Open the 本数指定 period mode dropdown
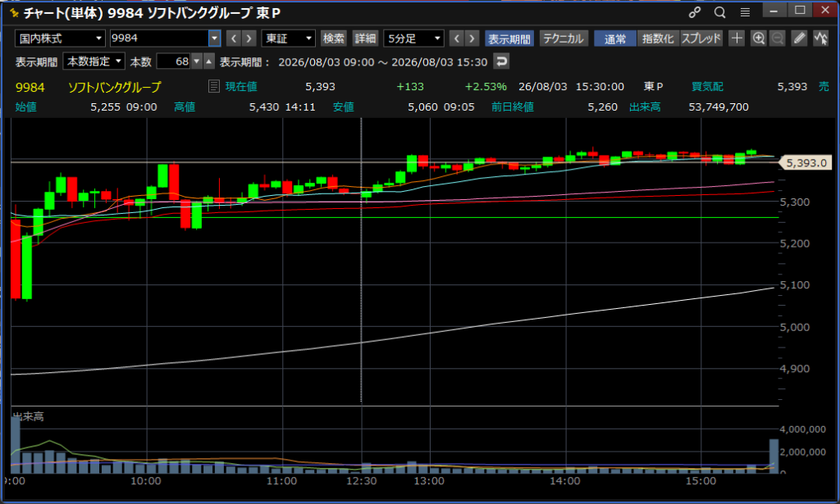Viewport: 840px width, 504px height. point(94,61)
